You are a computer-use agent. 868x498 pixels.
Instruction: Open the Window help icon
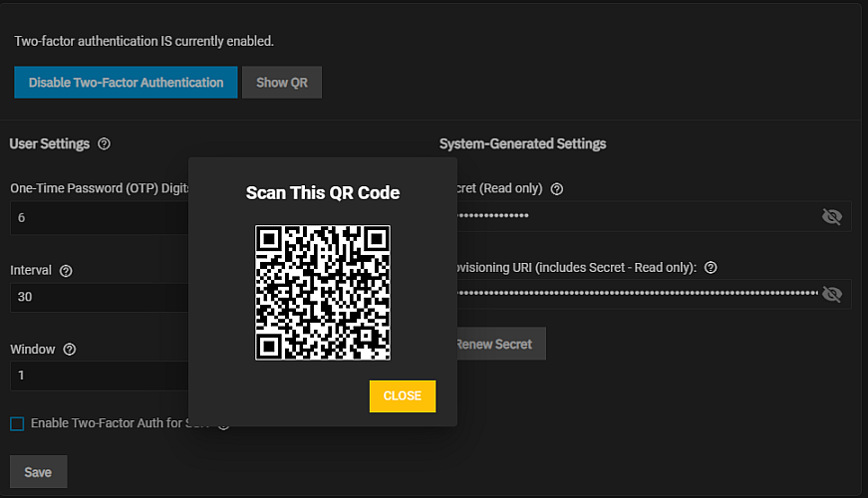coord(69,350)
